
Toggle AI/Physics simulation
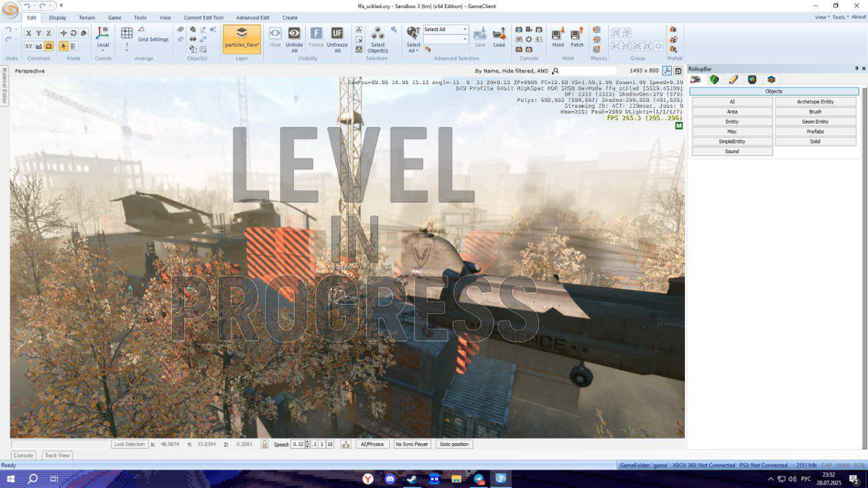point(373,444)
